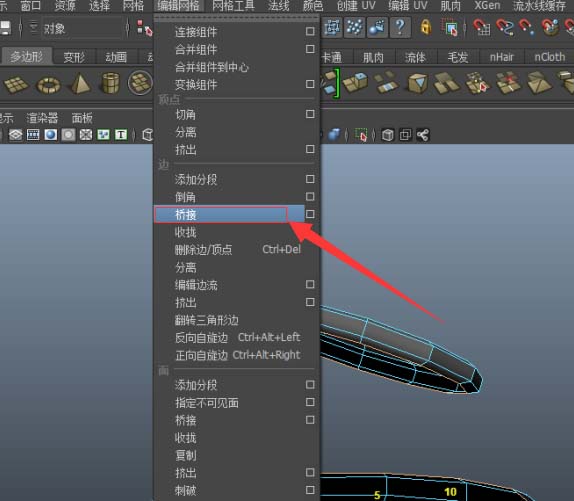The height and width of the screenshot is (501, 574).
Task: Click the overlapping squares panel toolbar icon
Action: point(405,135)
